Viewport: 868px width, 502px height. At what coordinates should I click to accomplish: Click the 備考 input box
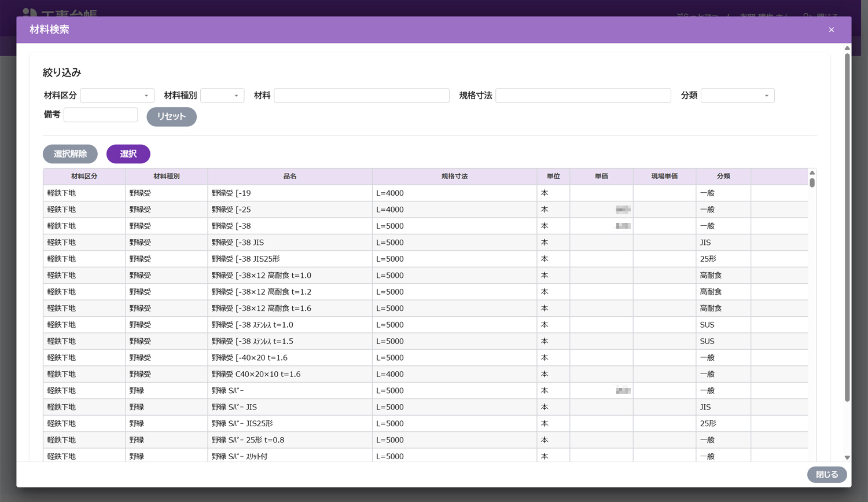click(101, 115)
